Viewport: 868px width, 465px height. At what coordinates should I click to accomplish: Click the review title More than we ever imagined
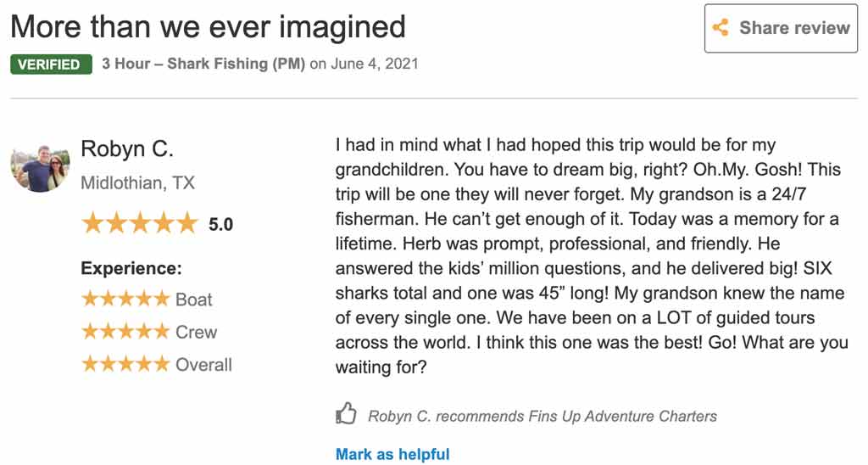[x=209, y=27]
